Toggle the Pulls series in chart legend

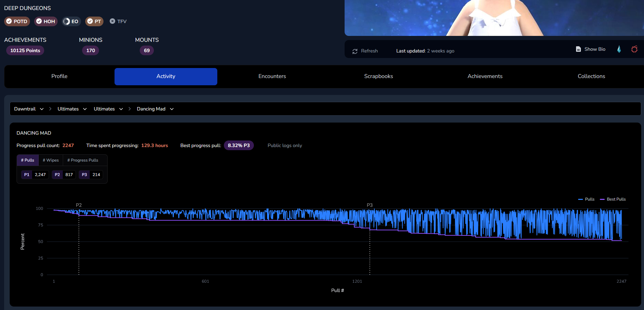(x=586, y=199)
